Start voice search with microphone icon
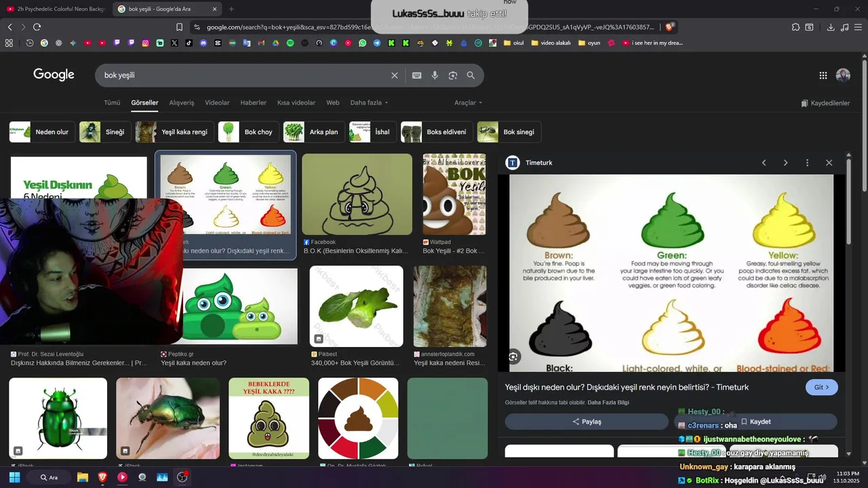This screenshot has height=488, width=868. (x=435, y=75)
